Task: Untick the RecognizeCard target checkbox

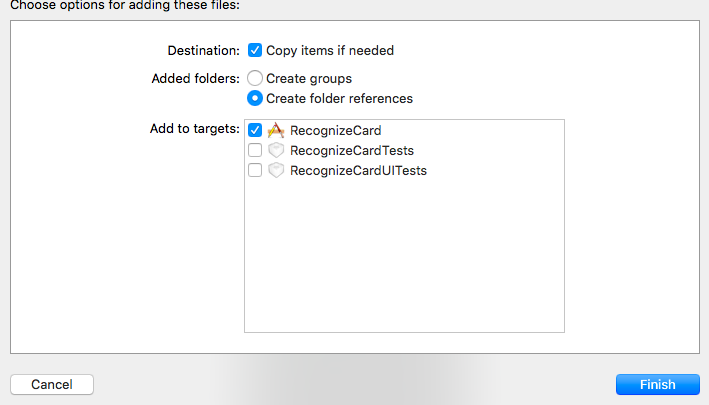Action: pyautogui.click(x=255, y=130)
